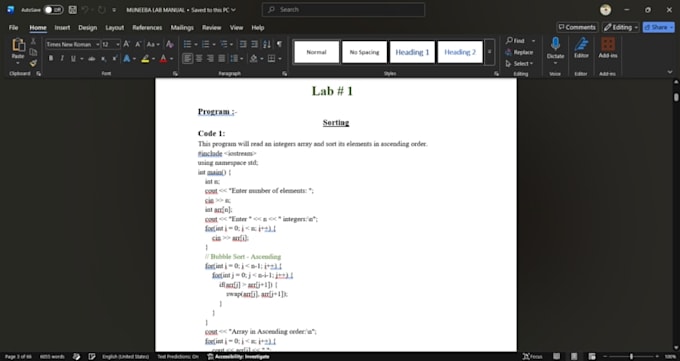
Task: Toggle Text Predictions setting in status bar
Action: (178, 356)
